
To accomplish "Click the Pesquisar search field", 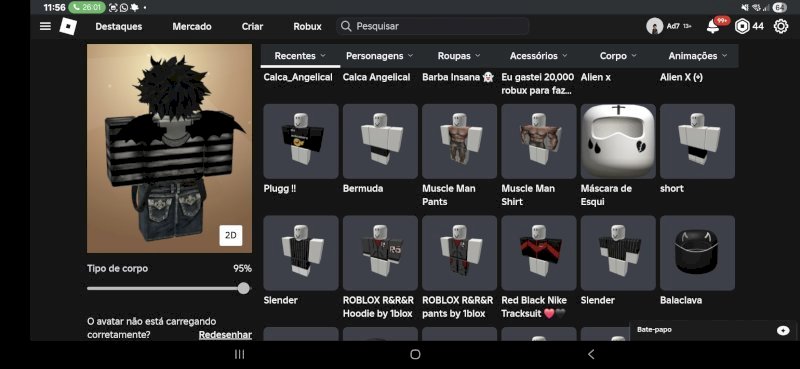I will (433, 26).
